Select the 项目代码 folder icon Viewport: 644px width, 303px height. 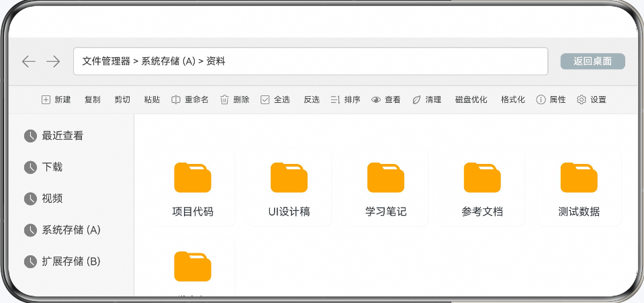193,177
